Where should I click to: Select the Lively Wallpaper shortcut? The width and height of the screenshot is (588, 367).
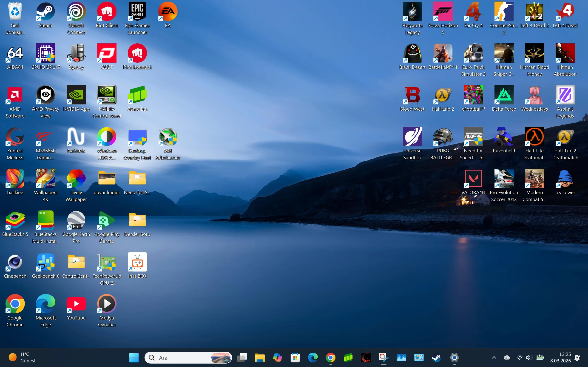point(76,179)
